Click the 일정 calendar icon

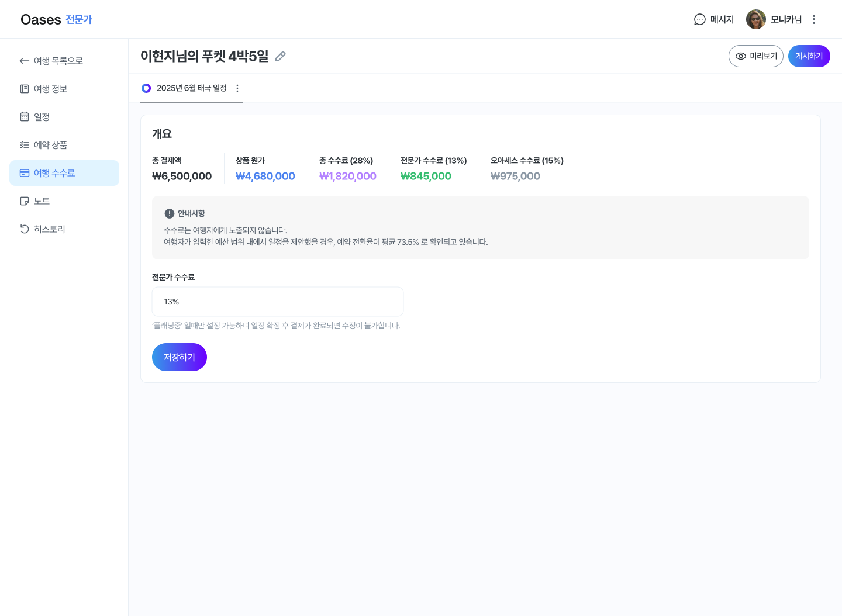25,117
